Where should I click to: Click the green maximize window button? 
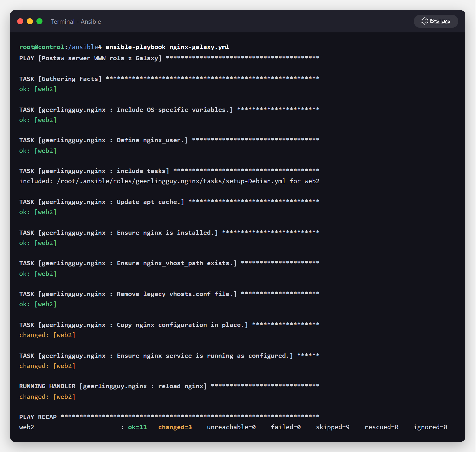(x=39, y=21)
